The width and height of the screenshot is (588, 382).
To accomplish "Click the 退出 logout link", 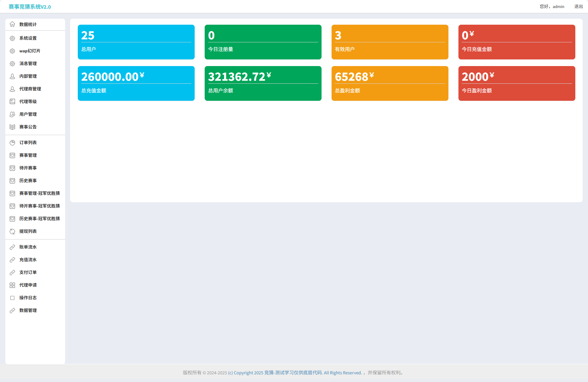I will tap(578, 7).
